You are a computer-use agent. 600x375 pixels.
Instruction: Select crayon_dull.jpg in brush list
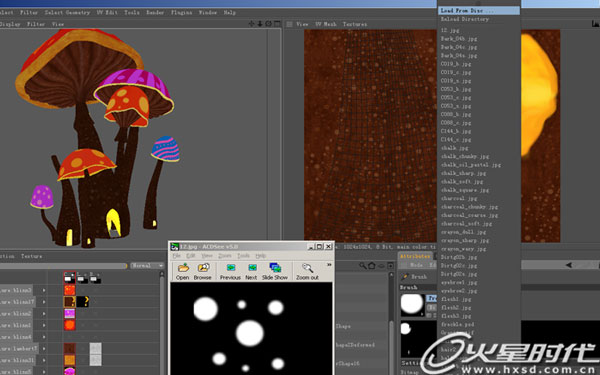pyautogui.click(x=463, y=232)
